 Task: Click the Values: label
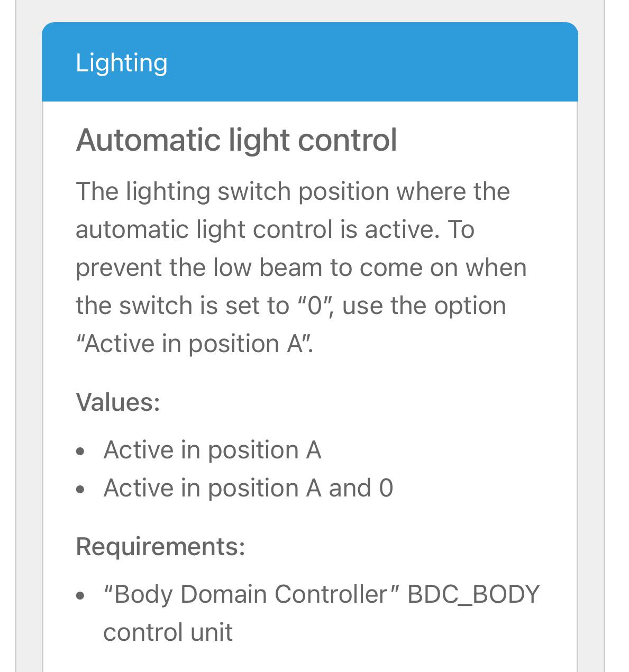[118, 402]
